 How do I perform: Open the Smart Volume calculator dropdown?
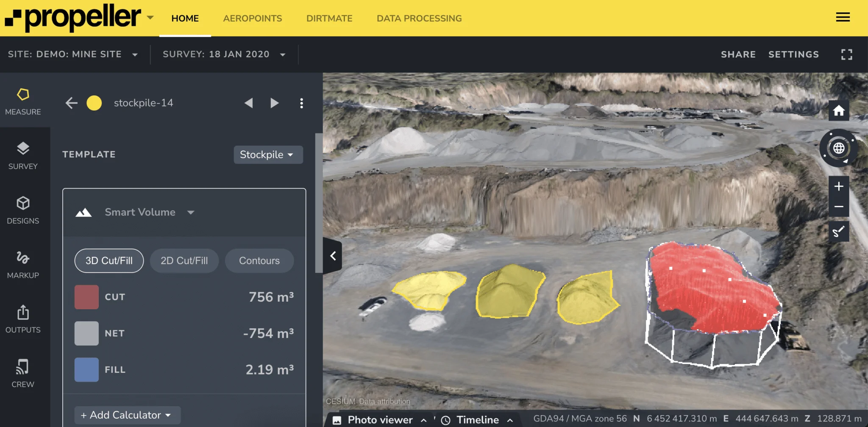[x=149, y=212]
